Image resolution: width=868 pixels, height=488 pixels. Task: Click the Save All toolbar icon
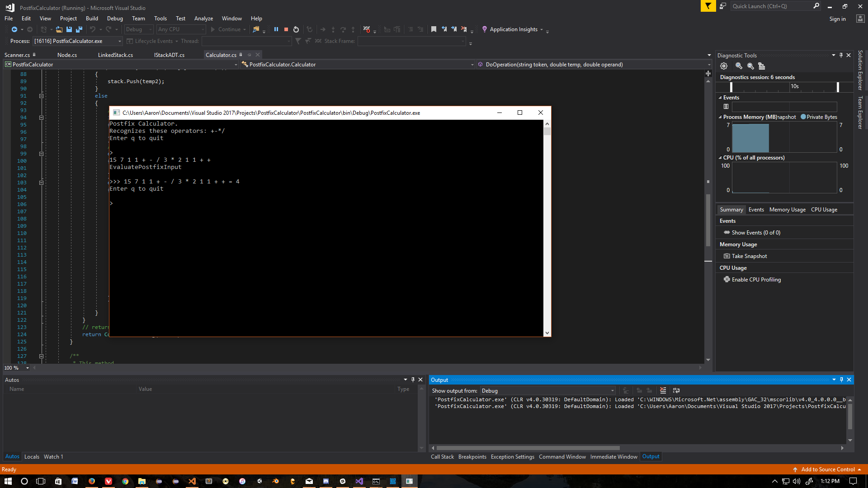[79, 29]
